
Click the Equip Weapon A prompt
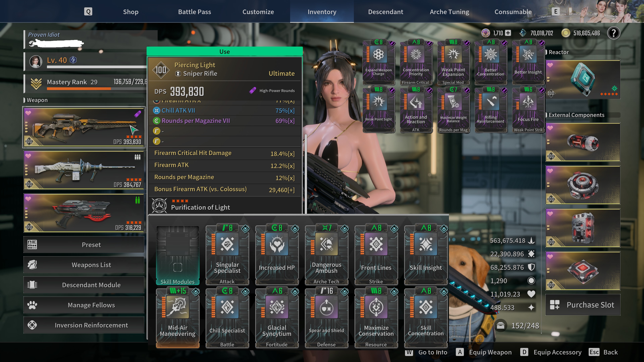coord(484,352)
